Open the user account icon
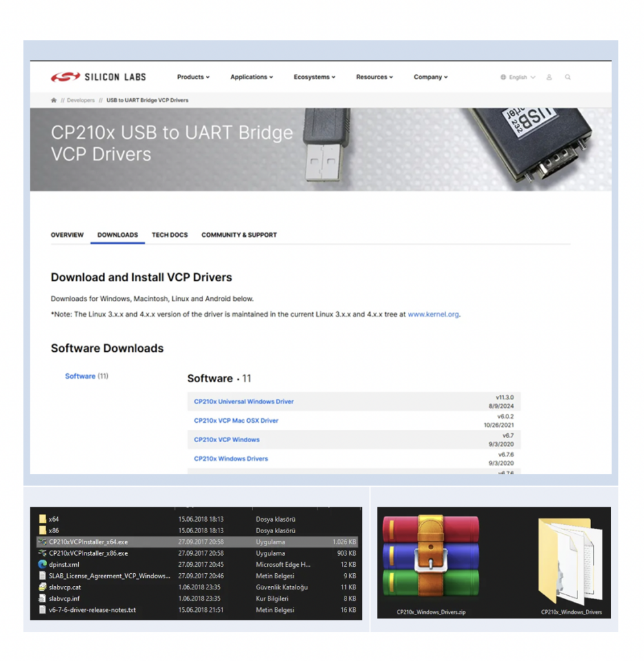The width and height of the screenshot is (644, 661). point(548,77)
